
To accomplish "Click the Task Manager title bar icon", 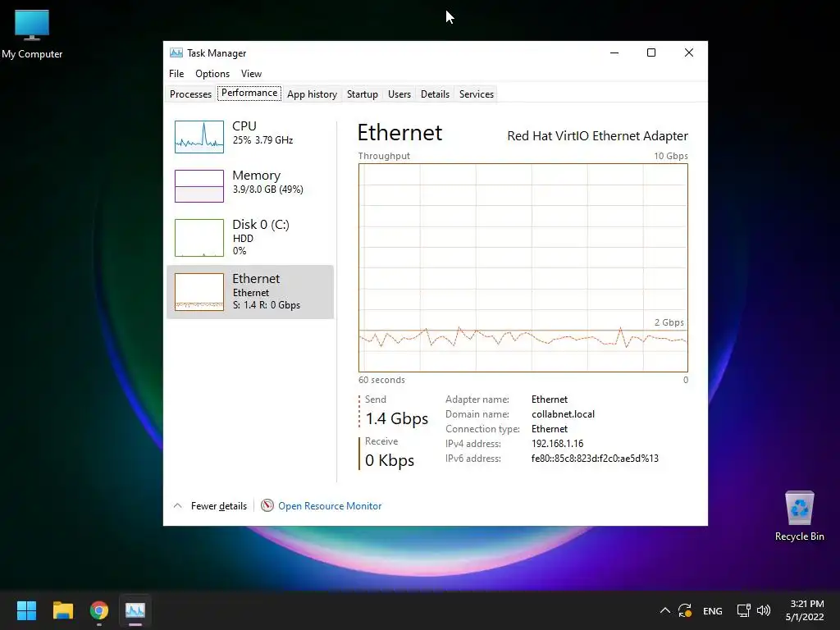I will 176,52.
